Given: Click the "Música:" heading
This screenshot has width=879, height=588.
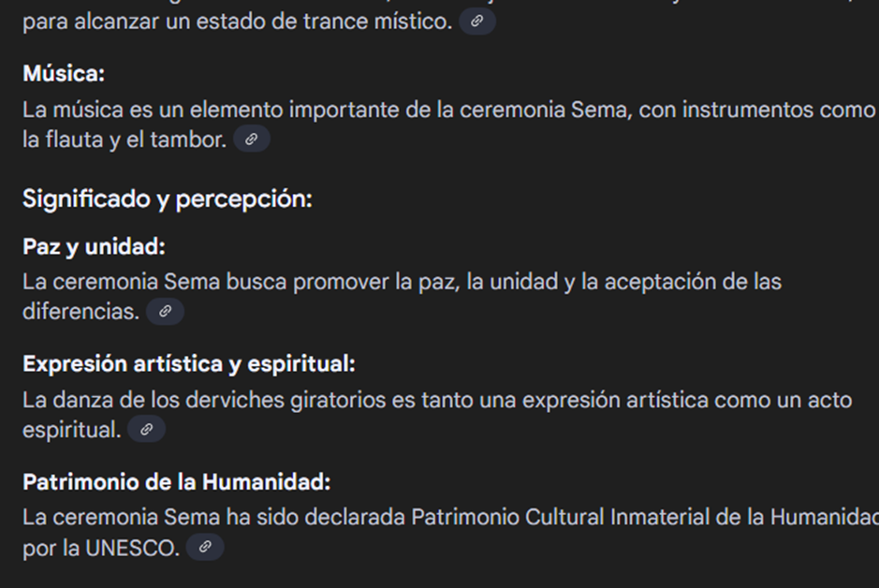Looking at the screenshot, I should (x=64, y=74).
